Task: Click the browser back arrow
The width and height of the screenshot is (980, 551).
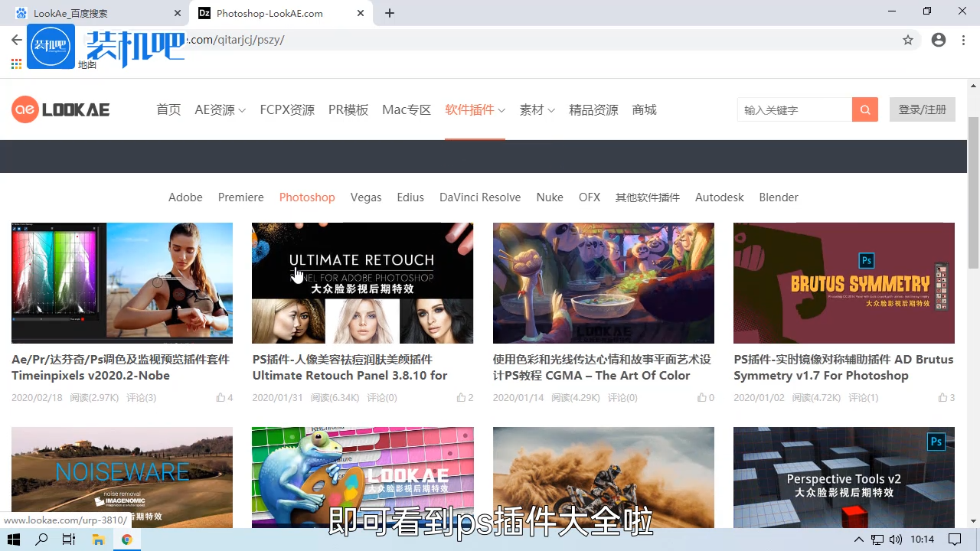Action: pos(16,40)
